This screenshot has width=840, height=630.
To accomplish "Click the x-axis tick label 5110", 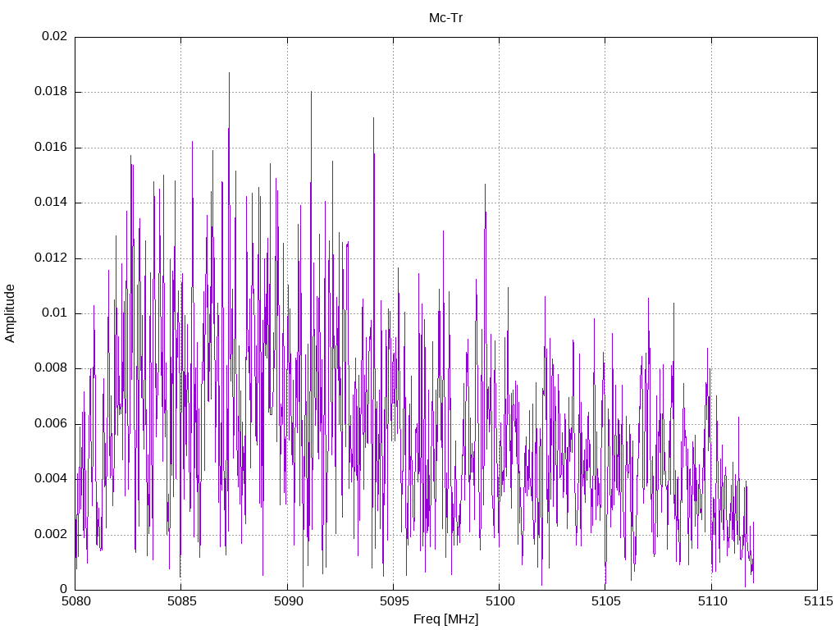I will [712, 601].
